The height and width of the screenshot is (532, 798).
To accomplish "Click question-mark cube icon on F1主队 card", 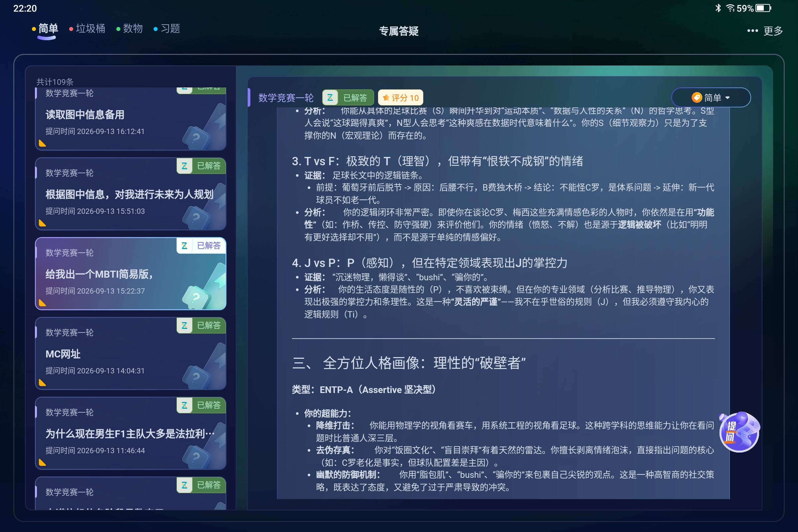I will [x=197, y=457].
